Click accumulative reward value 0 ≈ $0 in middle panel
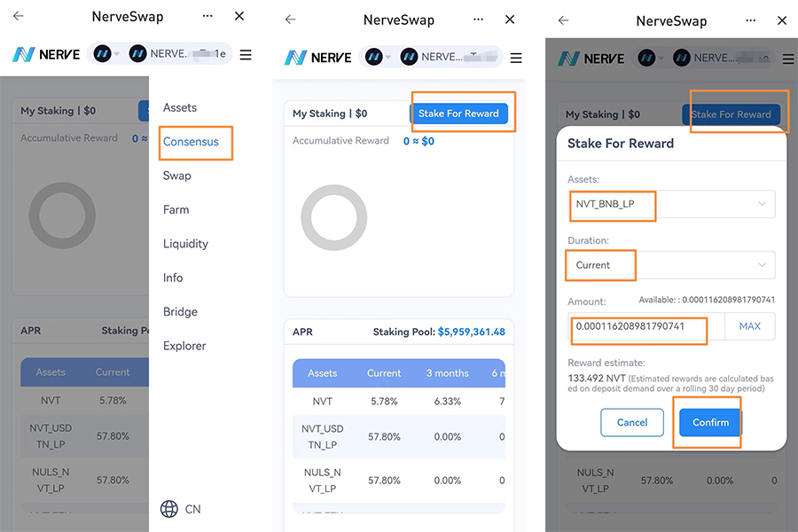 [419, 141]
